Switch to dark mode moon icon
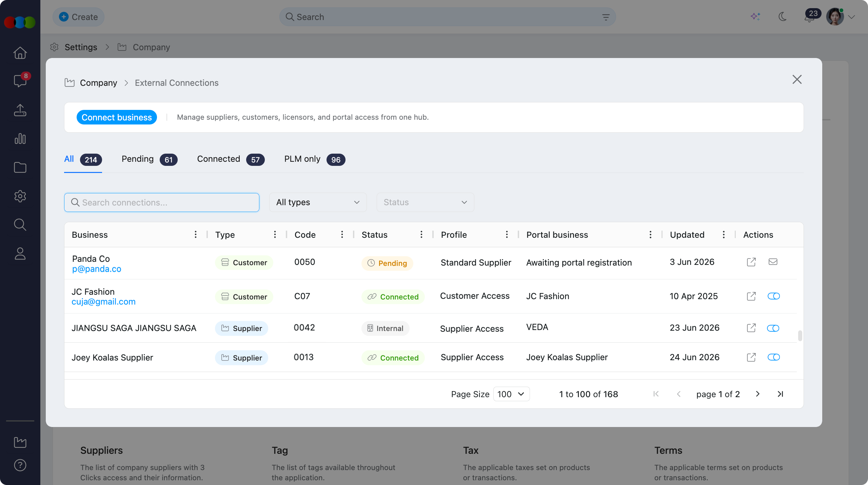868x485 pixels. click(x=783, y=17)
